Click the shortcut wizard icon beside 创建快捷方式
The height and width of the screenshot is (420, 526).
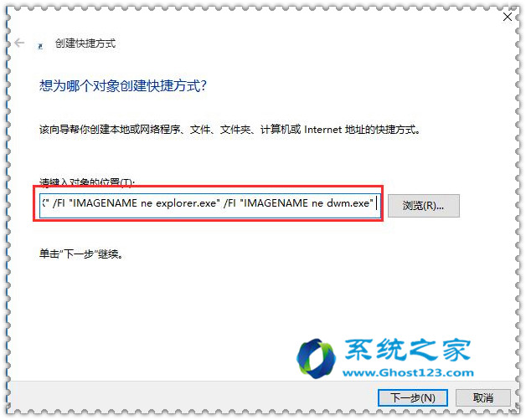40,46
